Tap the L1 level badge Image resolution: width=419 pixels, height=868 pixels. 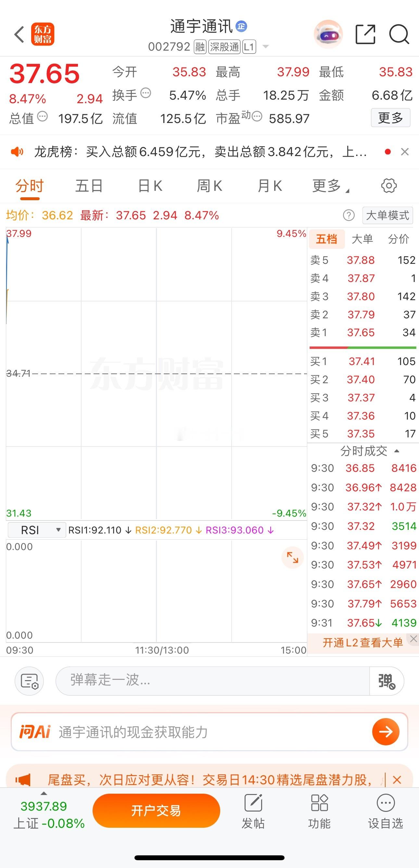[249, 47]
